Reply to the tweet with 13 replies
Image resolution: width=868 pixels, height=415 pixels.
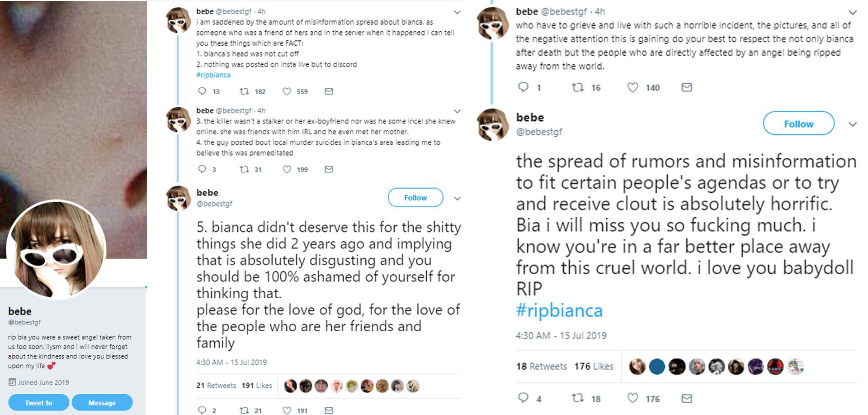click(x=202, y=91)
